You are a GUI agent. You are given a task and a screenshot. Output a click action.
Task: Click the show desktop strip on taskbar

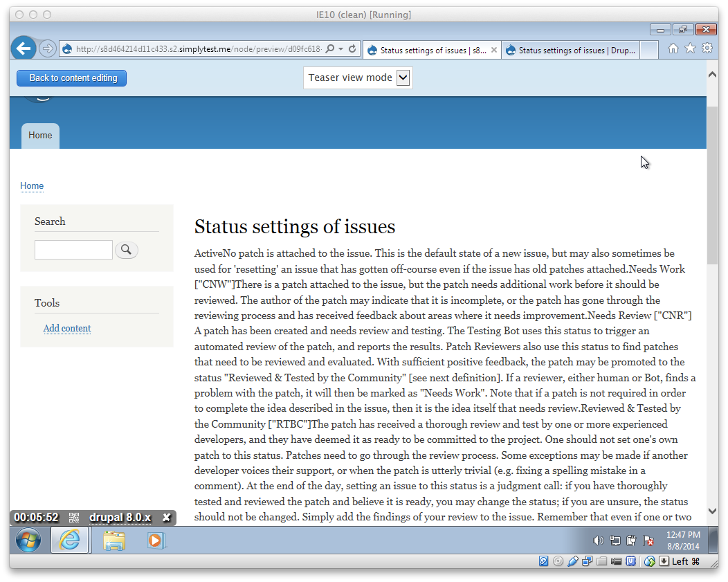click(713, 540)
